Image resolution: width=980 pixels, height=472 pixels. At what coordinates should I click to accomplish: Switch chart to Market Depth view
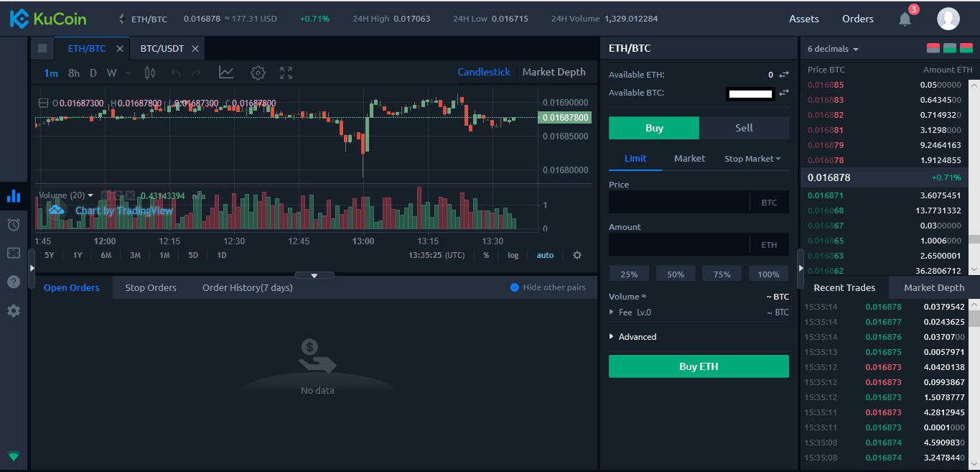554,72
